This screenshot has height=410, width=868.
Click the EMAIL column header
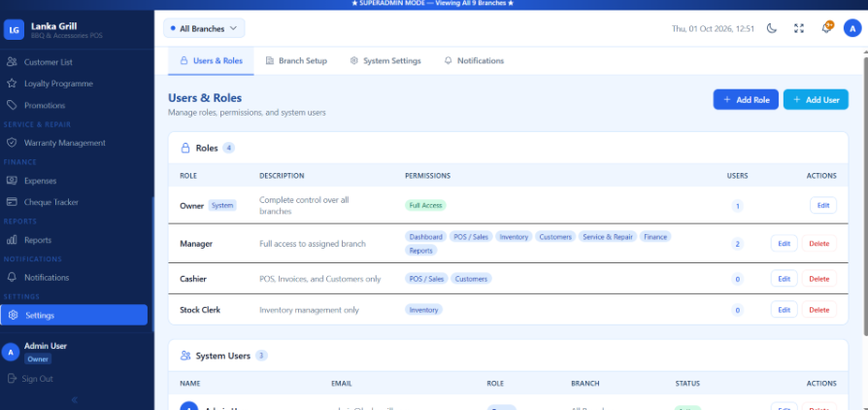(341, 384)
